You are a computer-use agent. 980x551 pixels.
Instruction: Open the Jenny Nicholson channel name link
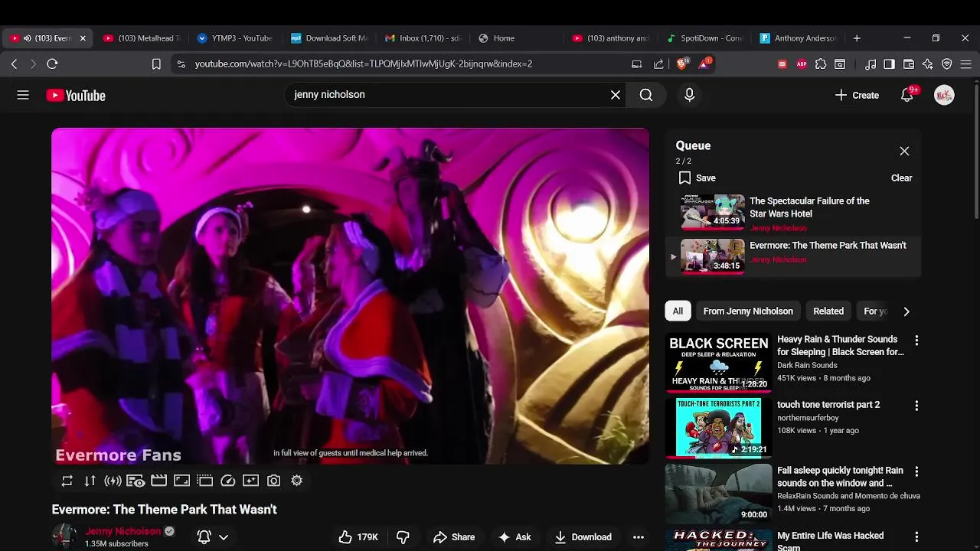[x=123, y=531]
